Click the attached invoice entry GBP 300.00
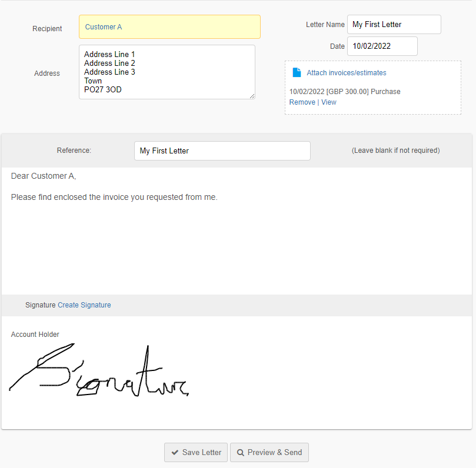This screenshot has width=476, height=468. [x=344, y=92]
